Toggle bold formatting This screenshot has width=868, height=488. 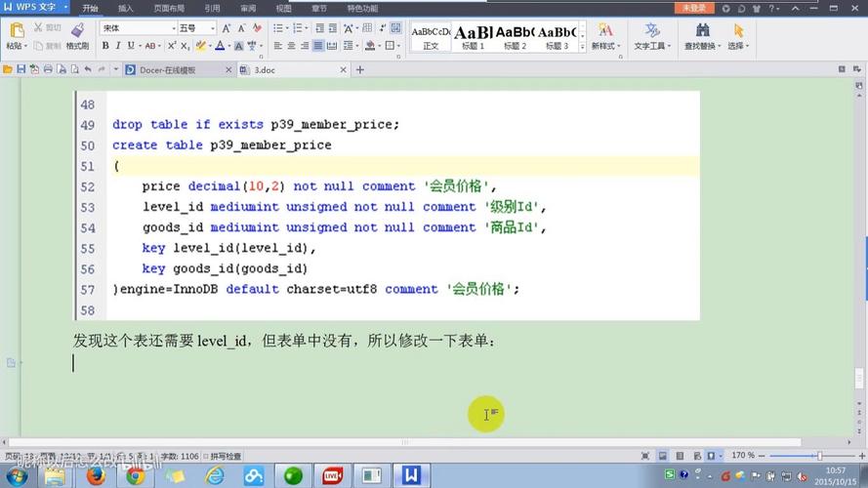(105, 46)
